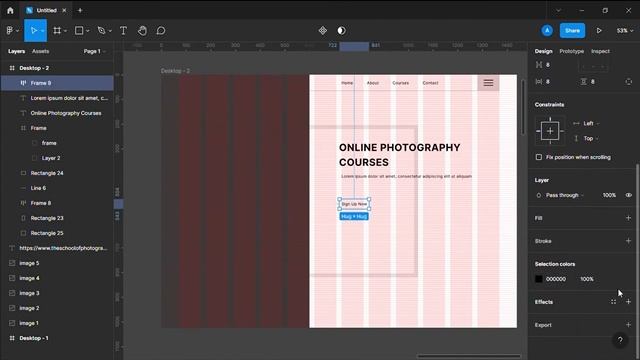
Task: Add a Fill with plus icon
Action: (x=628, y=218)
